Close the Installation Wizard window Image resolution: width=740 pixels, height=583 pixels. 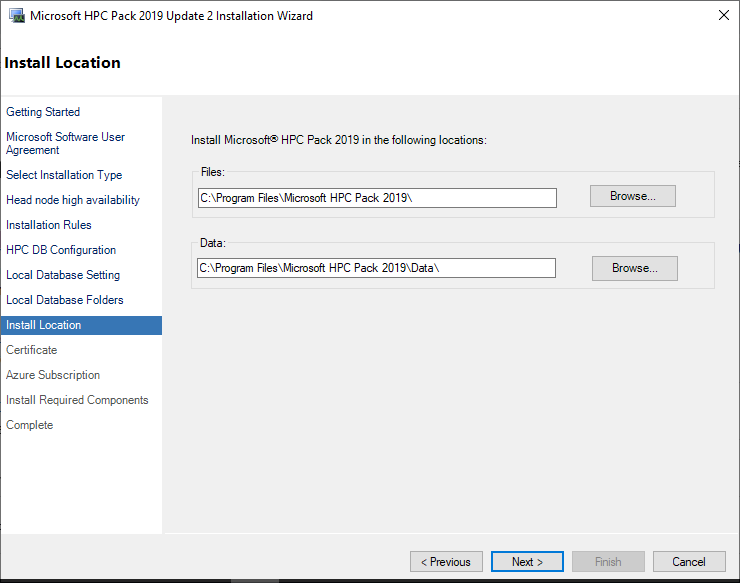[723, 15]
